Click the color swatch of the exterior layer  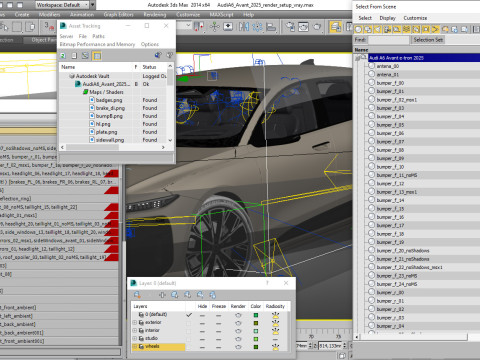tap(256, 323)
